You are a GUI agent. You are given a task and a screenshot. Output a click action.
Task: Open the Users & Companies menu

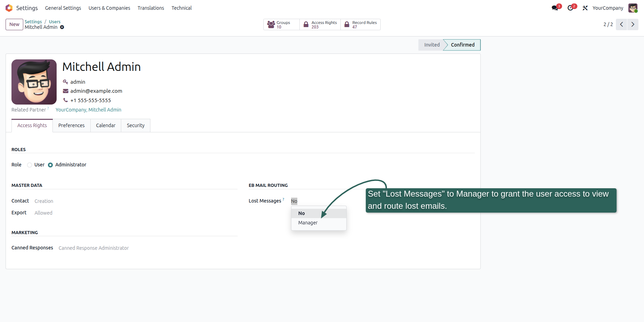(109, 8)
